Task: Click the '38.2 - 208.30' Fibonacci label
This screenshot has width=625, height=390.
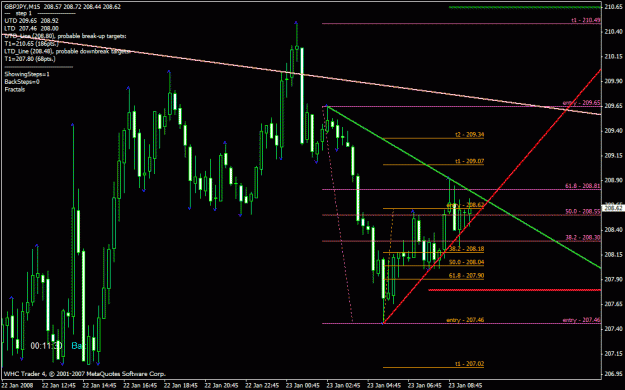Action: click(x=583, y=237)
